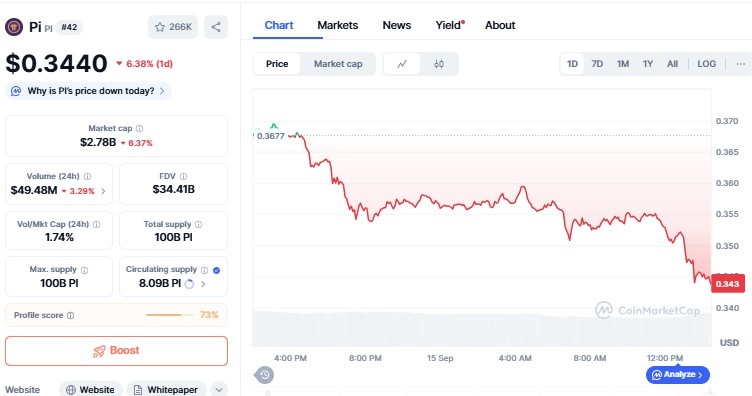Switch to candlestick chart view icon
This screenshot has height=396, width=752.
[439, 64]
